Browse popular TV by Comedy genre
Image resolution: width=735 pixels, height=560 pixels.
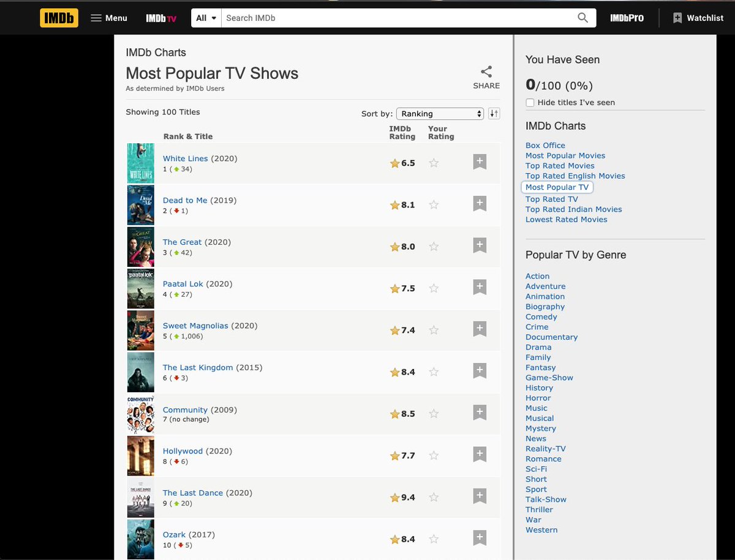[541, 316]
